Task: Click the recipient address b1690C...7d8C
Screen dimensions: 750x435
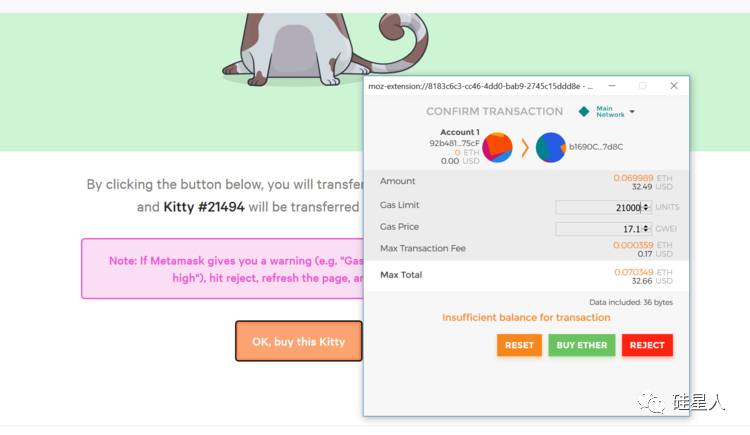Action: [x=596, y=147]
